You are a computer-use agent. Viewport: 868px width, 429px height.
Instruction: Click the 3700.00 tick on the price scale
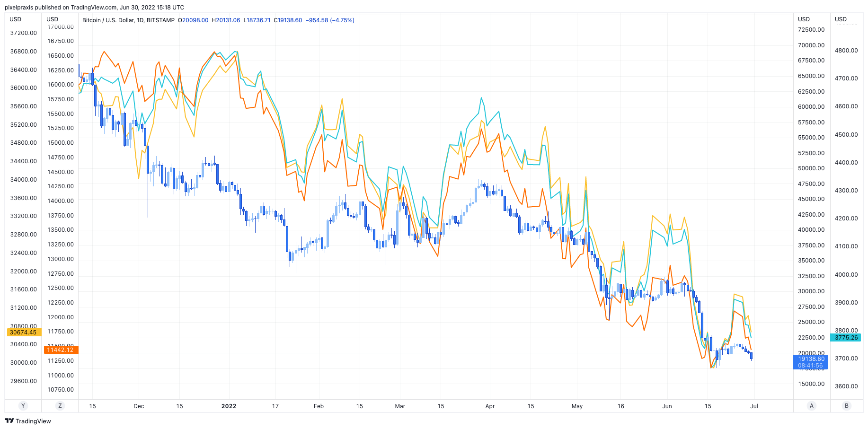point(846,359)
